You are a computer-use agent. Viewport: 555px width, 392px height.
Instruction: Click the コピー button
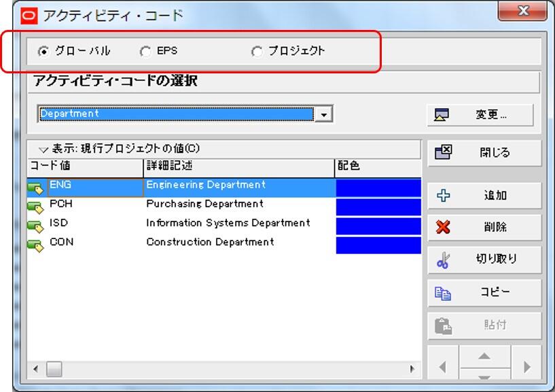(x=484, y=293)
